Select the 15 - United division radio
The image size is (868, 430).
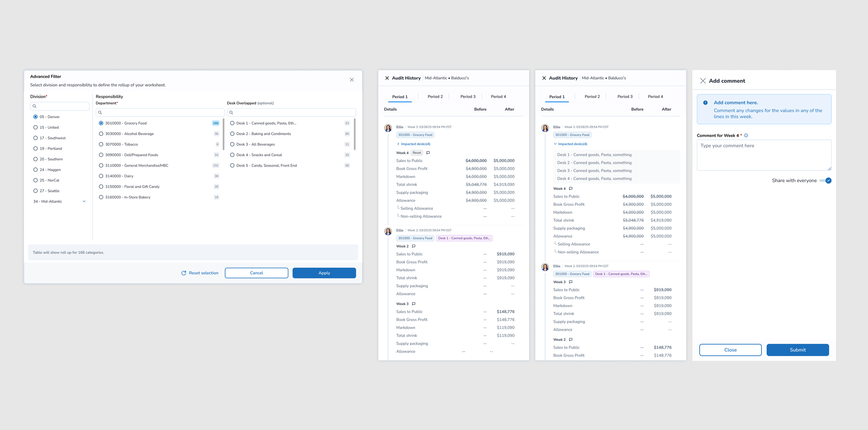(x=35, y=127)
